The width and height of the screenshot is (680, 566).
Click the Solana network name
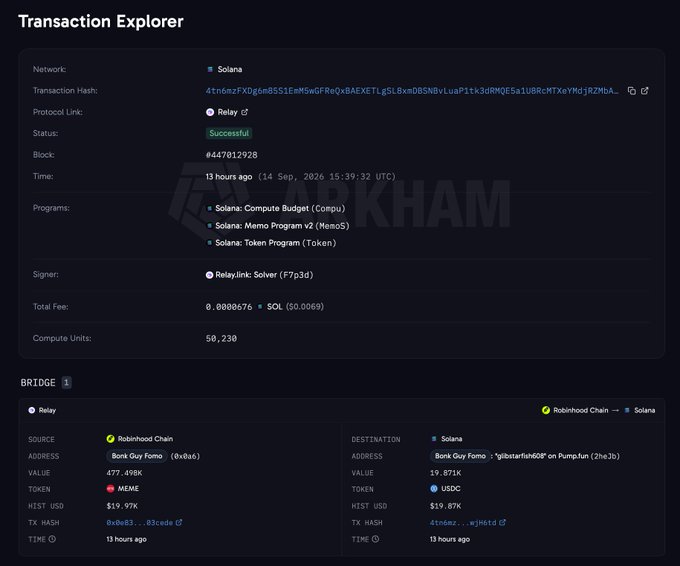tap(230, 69)
